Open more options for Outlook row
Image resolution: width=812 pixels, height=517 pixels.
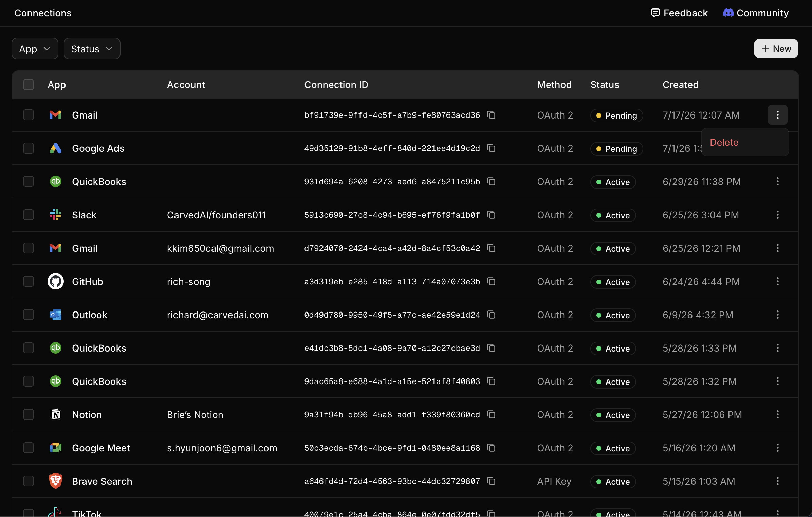pyautogui.click(x=777, y=315)
